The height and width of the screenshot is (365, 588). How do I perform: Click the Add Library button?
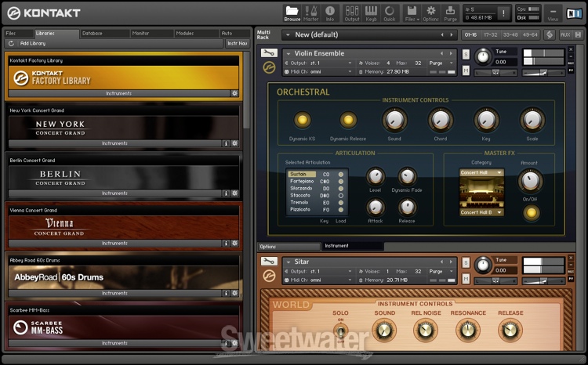pyautogui.click(x=33, y=43)
